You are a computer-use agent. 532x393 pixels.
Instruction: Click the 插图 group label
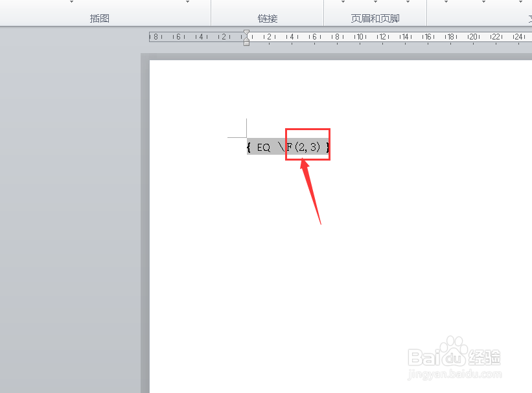pos(100,18)
